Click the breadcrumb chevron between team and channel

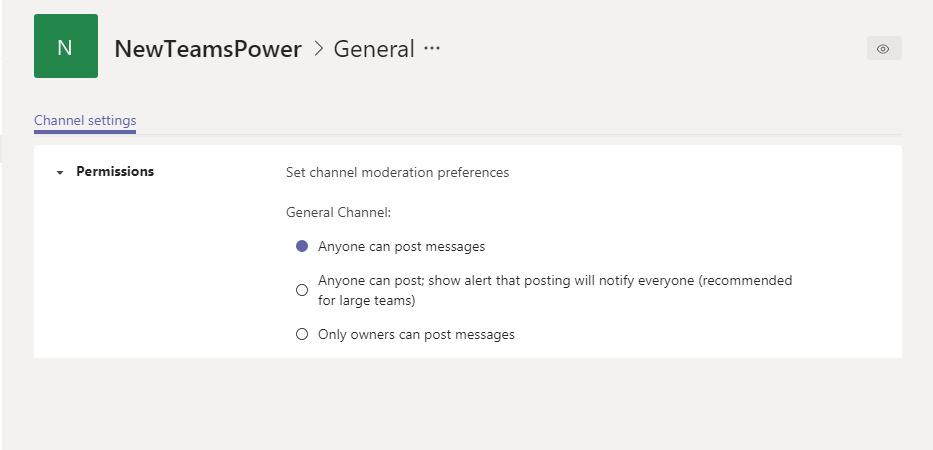click(x=319, y=49)
